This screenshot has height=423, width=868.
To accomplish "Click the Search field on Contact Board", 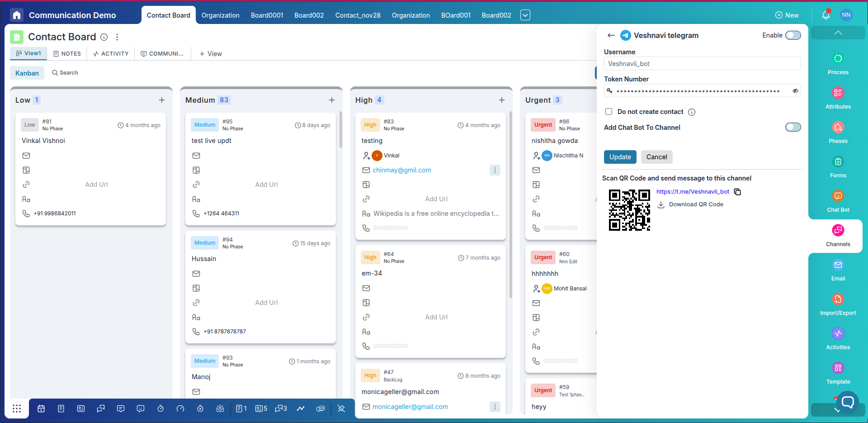I will 65,72.
